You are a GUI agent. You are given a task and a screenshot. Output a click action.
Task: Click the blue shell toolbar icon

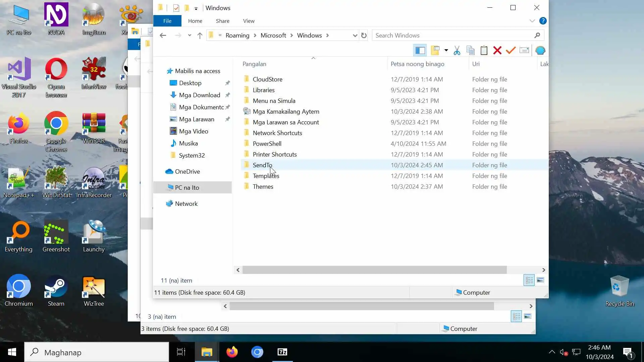tap(540, 51)
